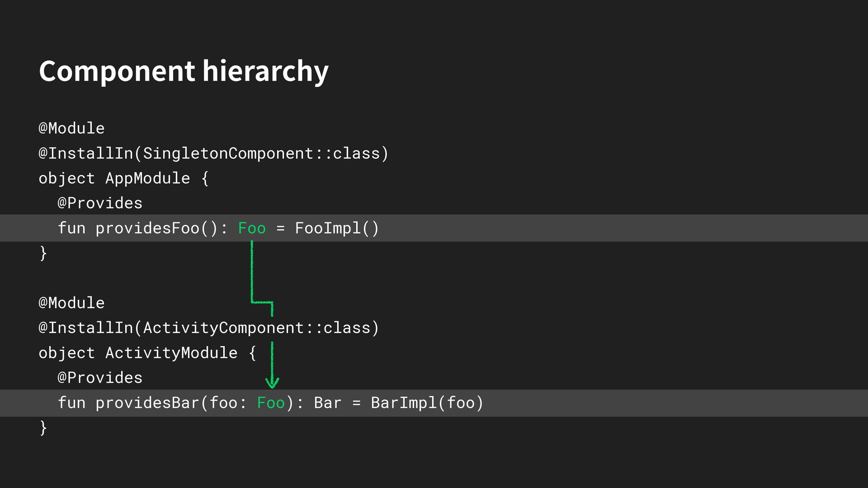Screen dimensions: 868x488
Task: Click the providesBar function name
Action: 147,403
